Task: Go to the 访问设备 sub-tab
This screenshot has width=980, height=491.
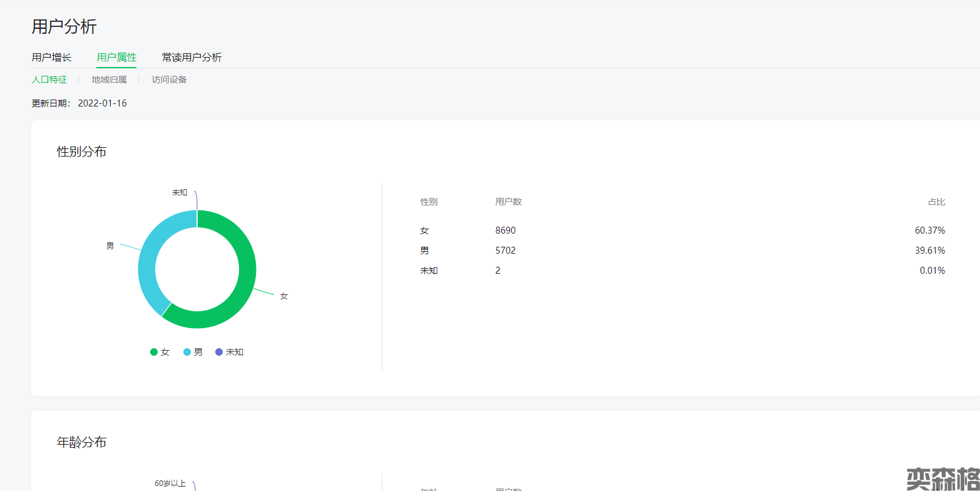Action: coord(169,80)
